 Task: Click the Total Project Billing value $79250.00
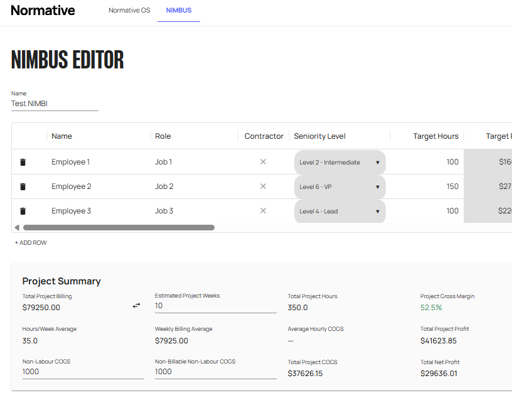pyautogui.click(x=41, y=308)
